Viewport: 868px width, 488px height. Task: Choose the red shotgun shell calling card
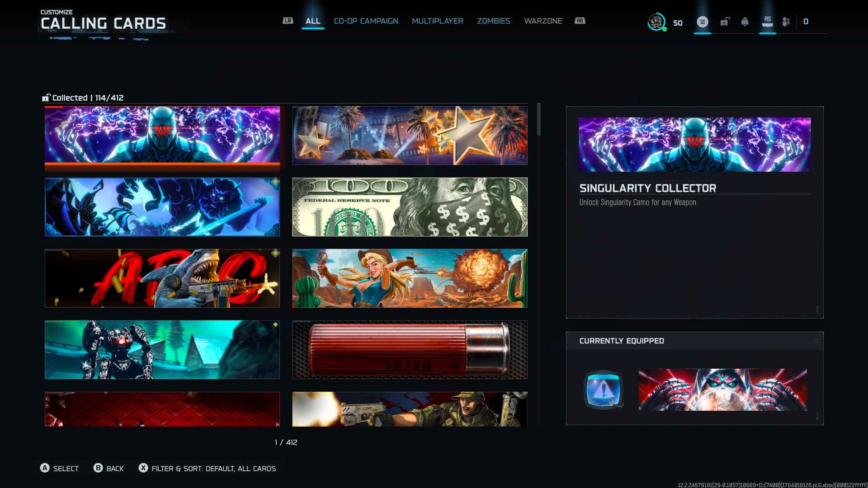point(410,350)
